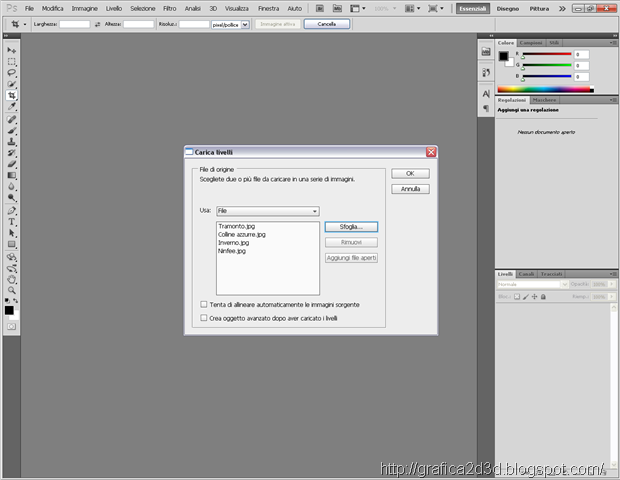Click the Sfoglia browse button
This screenshot has height=480, width=620.
(351, 227)
